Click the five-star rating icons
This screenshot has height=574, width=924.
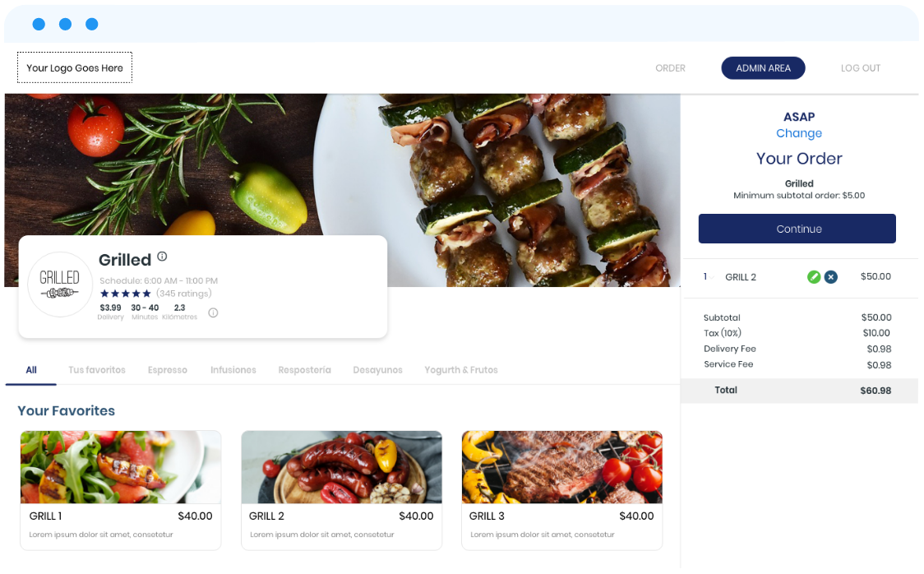click(126, 294)
